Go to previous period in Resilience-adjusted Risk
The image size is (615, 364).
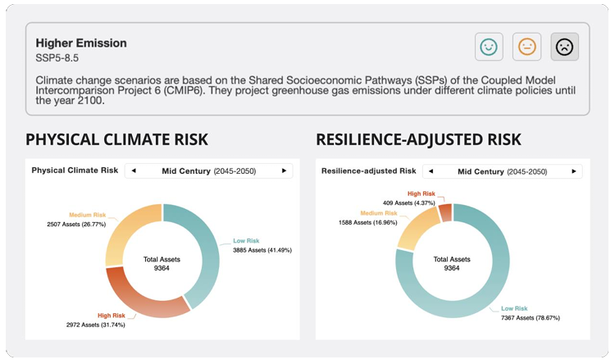click(x=432, y=171)
